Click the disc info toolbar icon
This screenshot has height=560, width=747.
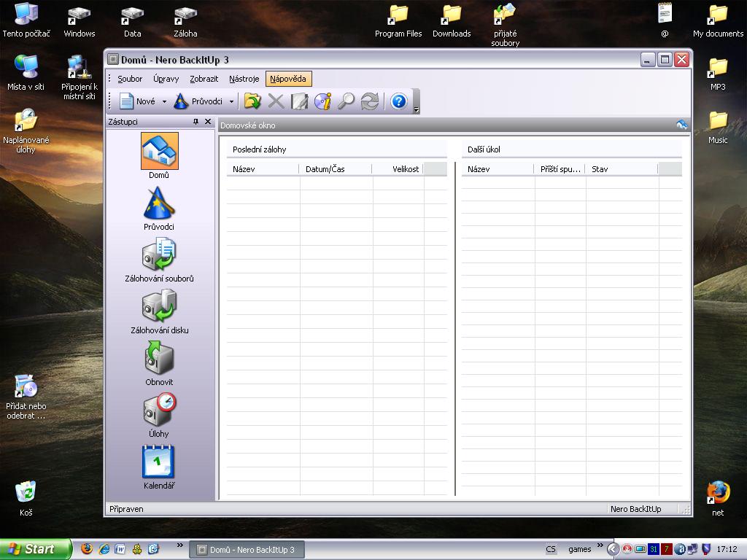click(322, 101)
